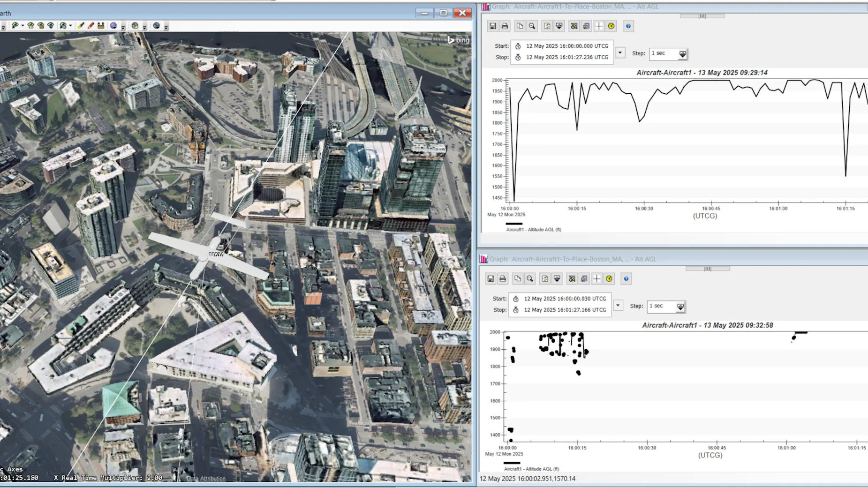
Task: Click Refresh icon in lower graph toolbar
Action: click(545, 279)
